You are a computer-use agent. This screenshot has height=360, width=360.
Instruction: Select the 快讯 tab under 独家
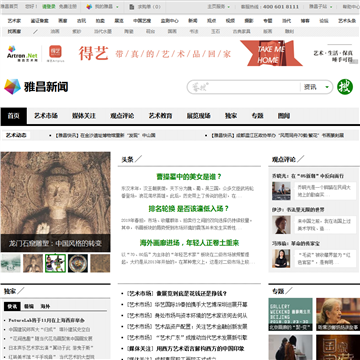(x=12, y=306)
